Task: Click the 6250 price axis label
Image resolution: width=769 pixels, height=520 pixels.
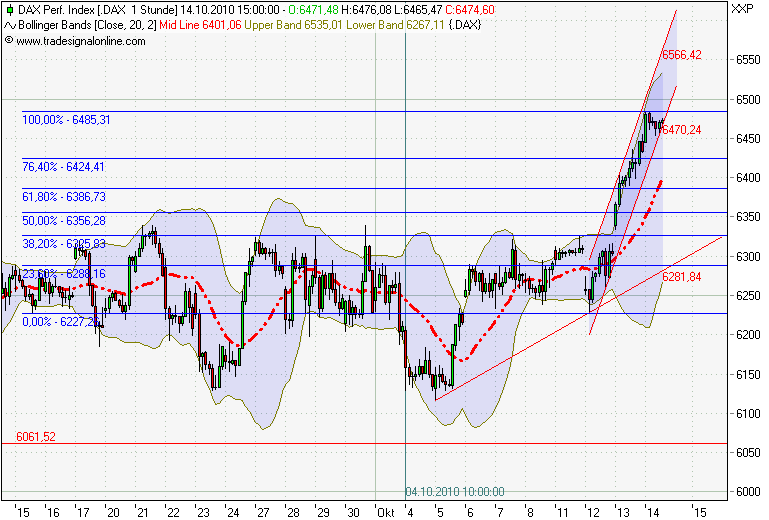Action: click(748, 296)
